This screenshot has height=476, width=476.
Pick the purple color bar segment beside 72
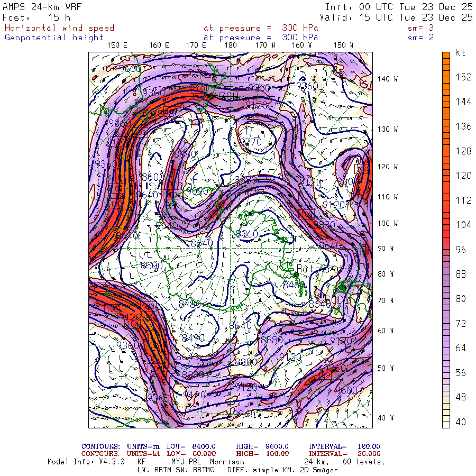click(x=446, y=323)
